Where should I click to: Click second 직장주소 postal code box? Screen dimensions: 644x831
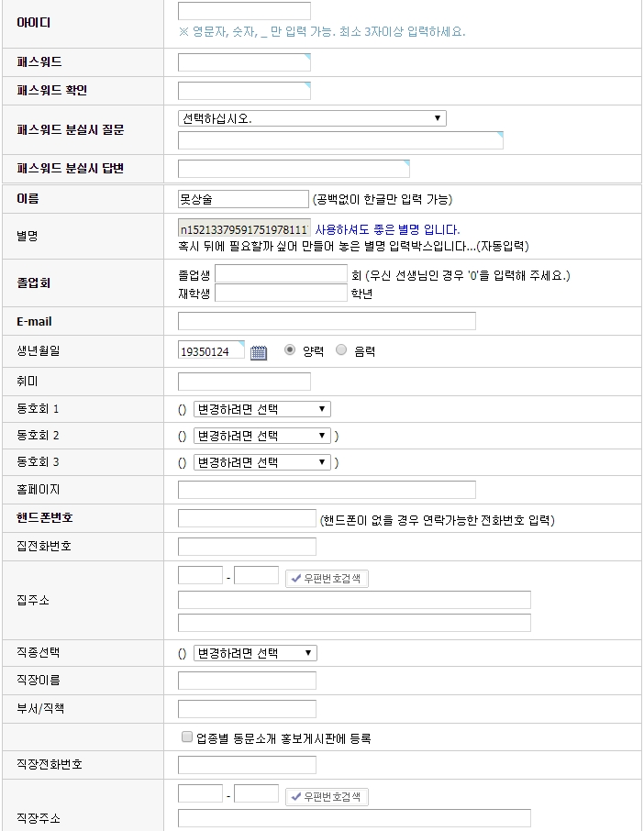(257, 794)
